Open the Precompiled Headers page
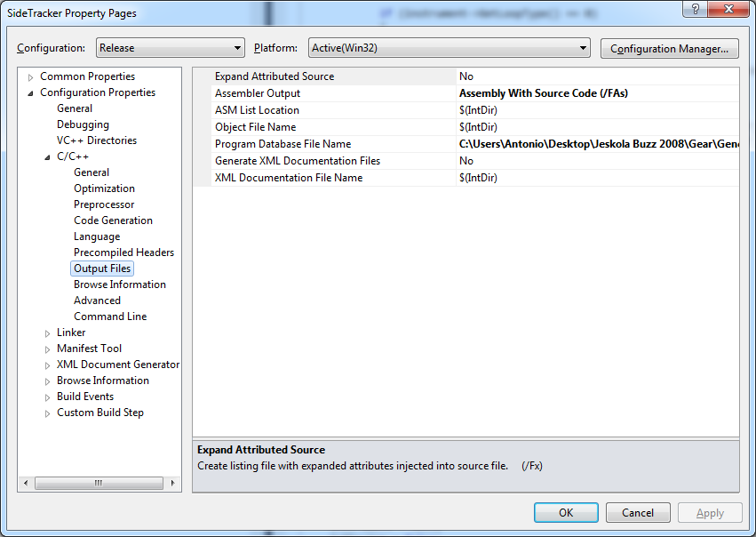 [x=123, y=252]
